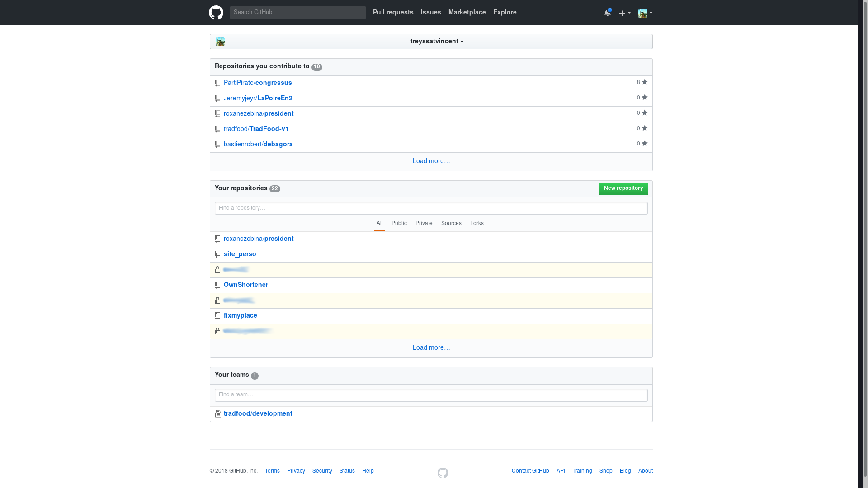The width and height of the screenshot is (868, 488).
Task: Open the Jeremyjeyr/LaPoireEn2 repository link
Action: [x=258, y=99]
